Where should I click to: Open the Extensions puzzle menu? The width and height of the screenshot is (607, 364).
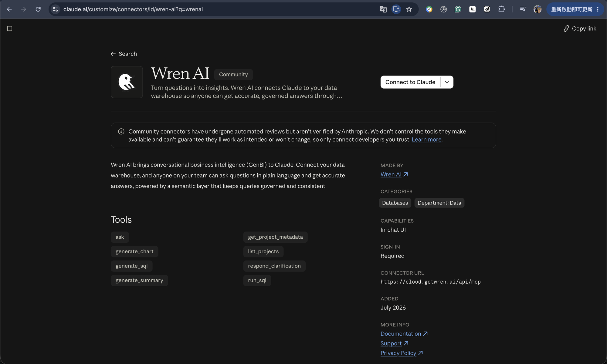pyautogui.click(x=502, y=9)
